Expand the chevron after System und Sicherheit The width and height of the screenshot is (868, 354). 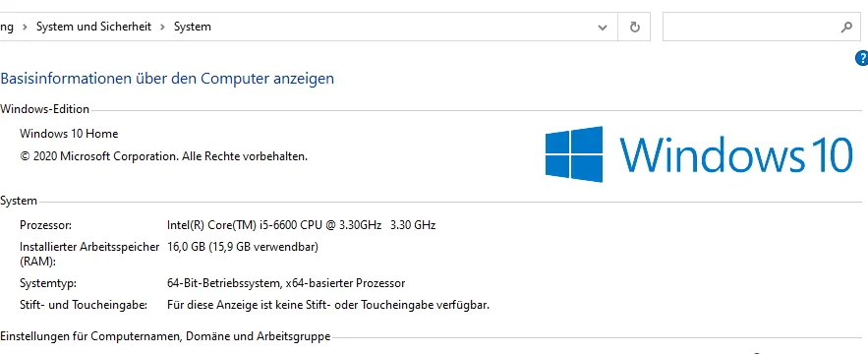pyautogui.click(x=163, y=27)
